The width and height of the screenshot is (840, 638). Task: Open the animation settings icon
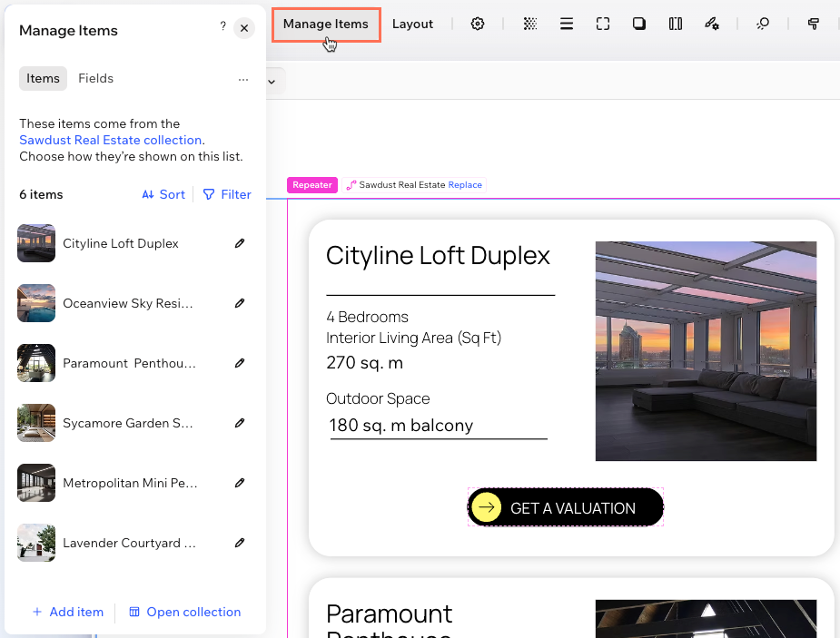click(x=711, y=25)
